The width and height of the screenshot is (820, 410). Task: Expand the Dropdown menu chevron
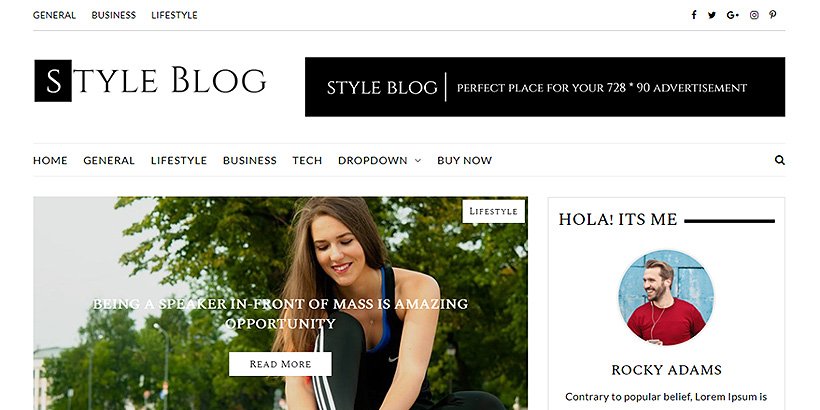pyautogui.click(x=418, y=161)
